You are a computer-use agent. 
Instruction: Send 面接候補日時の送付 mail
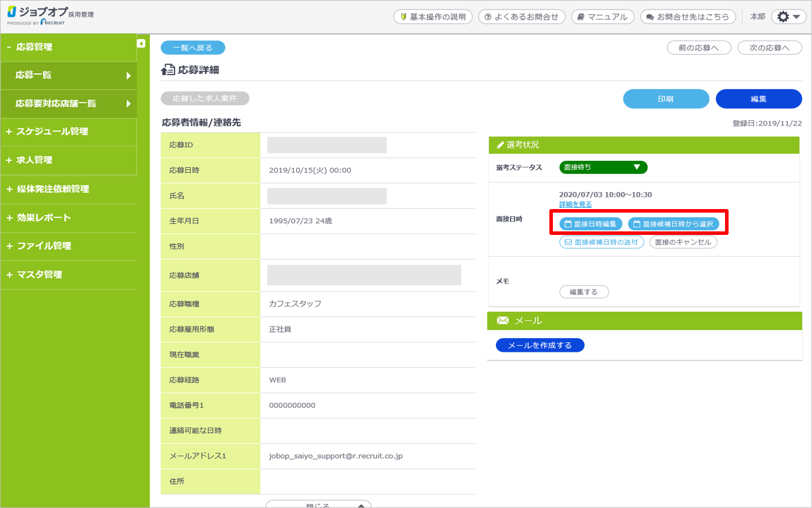click(602, 242)
